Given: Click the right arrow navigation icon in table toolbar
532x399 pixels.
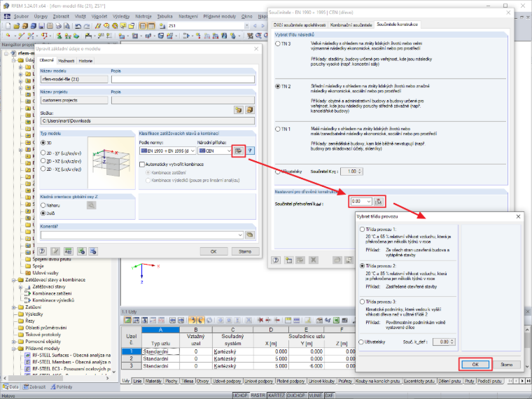Looking at the screenshot, I should tap(181, 320).
